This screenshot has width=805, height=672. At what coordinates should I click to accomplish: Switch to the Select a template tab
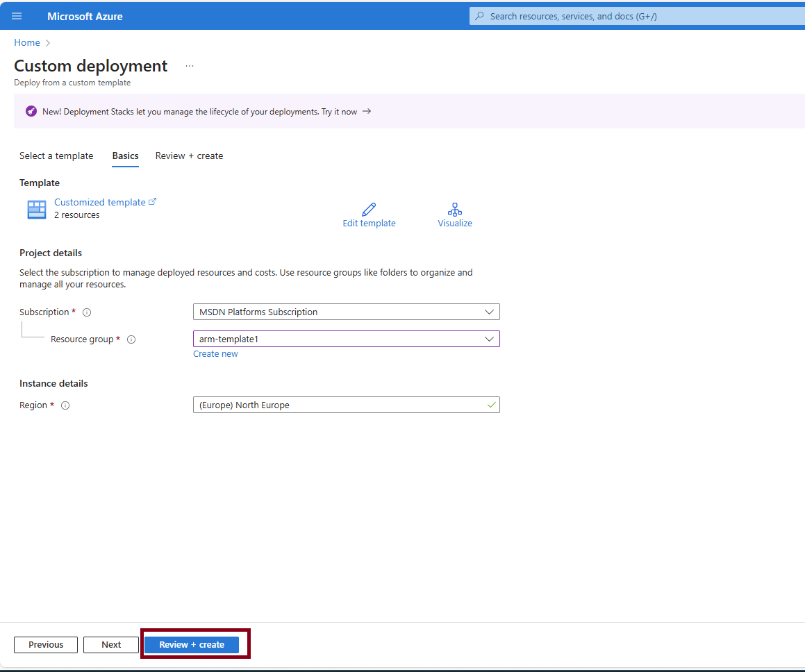tap(56, 156)
